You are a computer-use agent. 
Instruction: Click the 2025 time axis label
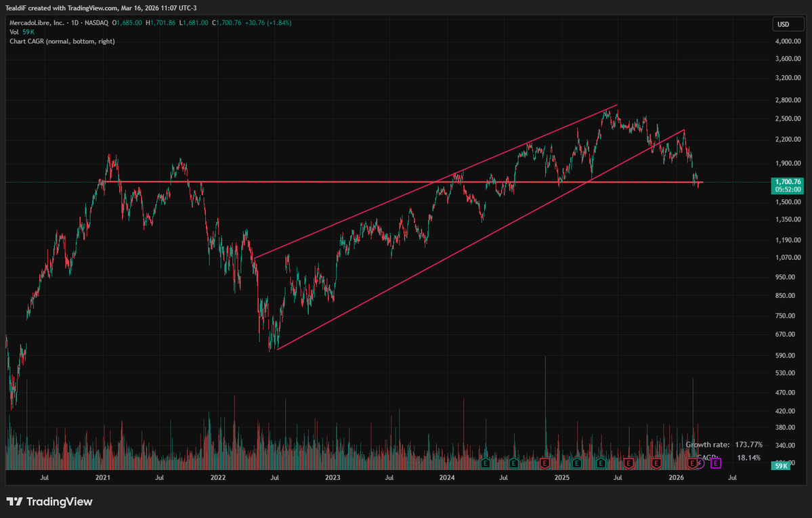pos(562,477)
